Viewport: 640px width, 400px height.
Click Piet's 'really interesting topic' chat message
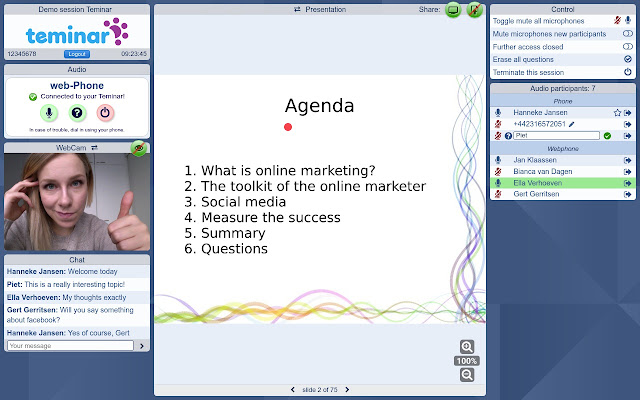[75, 284]
